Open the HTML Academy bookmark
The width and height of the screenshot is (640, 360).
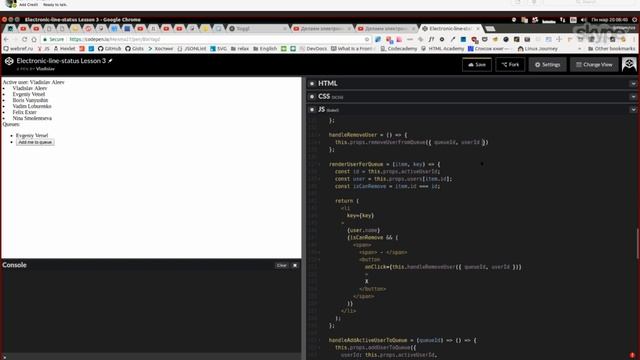point(442,49)
